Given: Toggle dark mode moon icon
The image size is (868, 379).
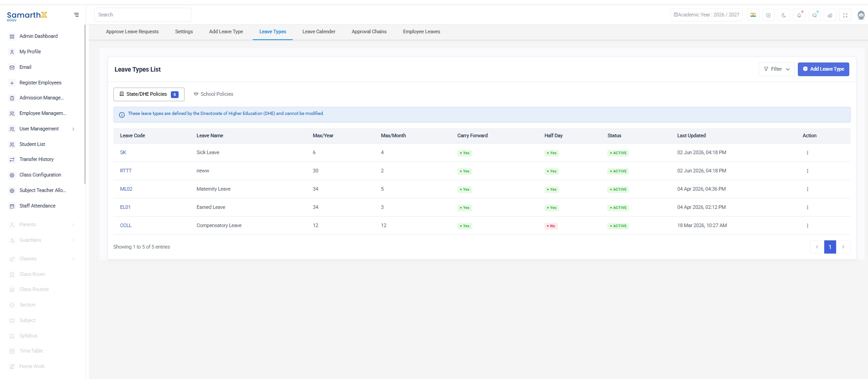Looking at the screenshot, I should click(x=784, y=15).
